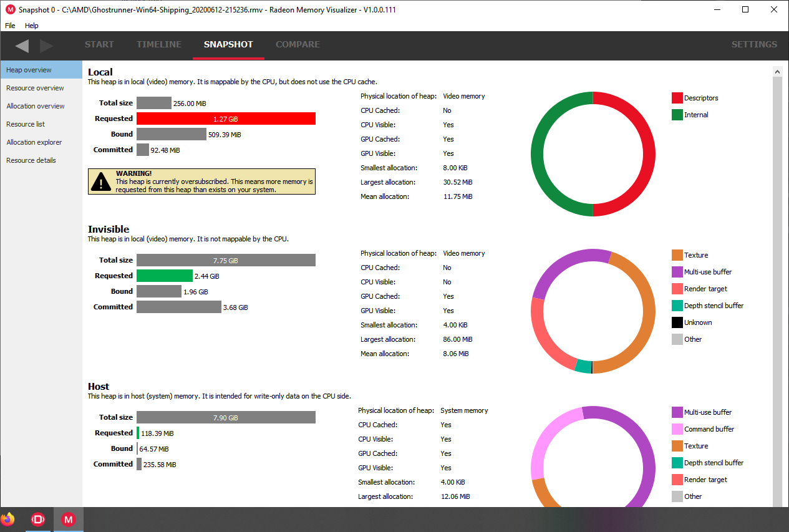Click the Host Physical location System memory value
This screenshot has width=789, height=532.
point(464,410)
